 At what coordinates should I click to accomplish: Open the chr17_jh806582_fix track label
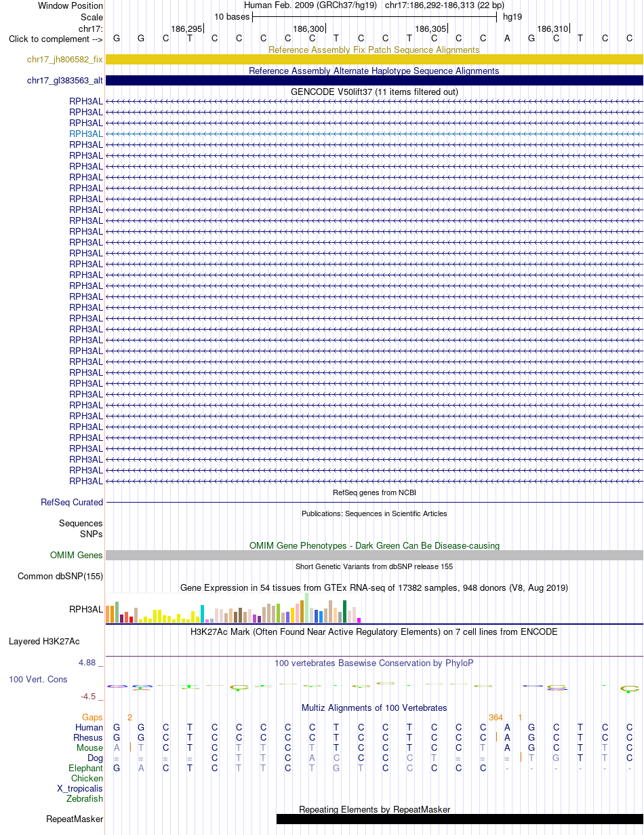(65, 60)
